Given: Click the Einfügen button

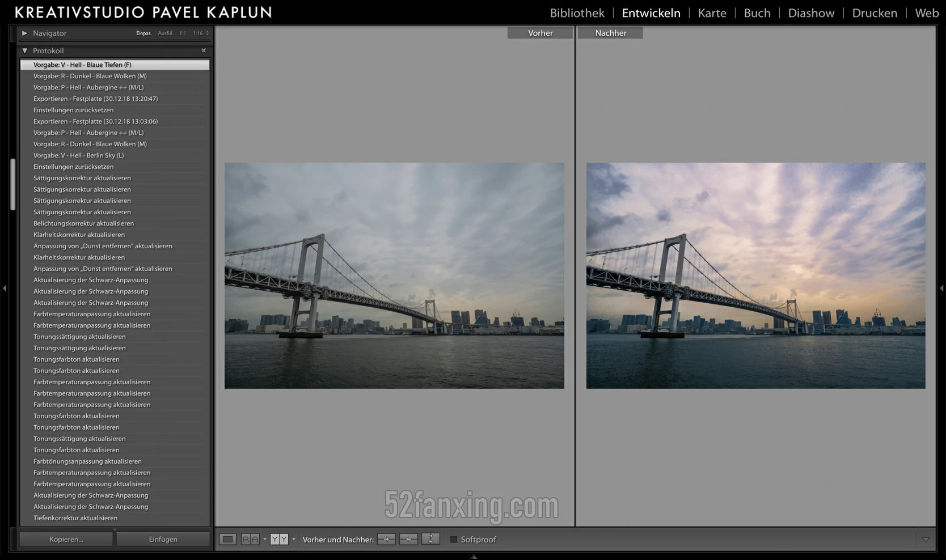Looking at the screenshot, I should tap(163, 539).
